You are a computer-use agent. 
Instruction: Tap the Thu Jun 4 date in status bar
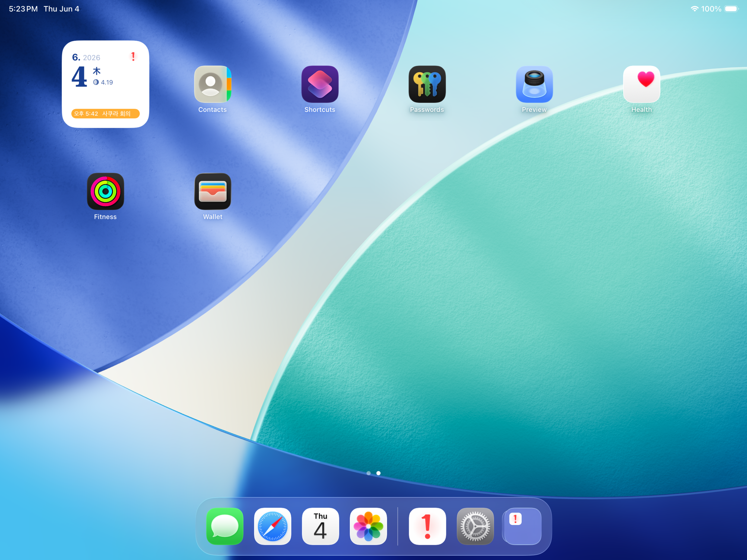click(x=61, y=9)
